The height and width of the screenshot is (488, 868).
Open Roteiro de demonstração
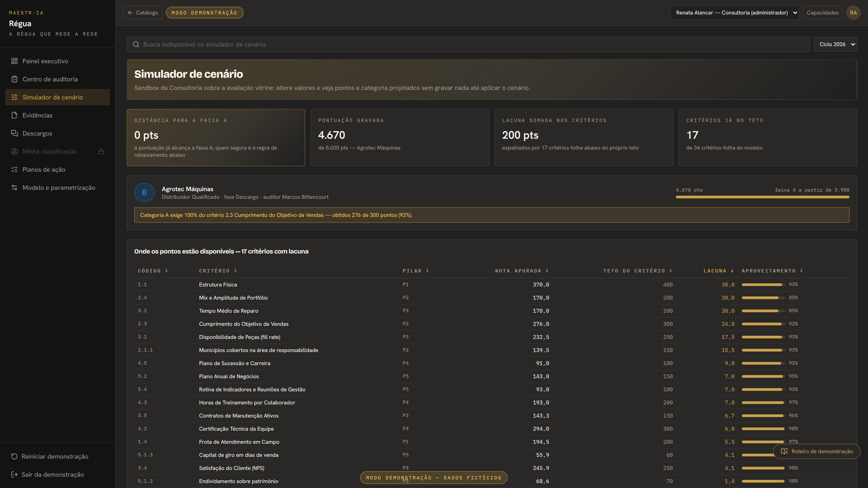pos(817,451)
